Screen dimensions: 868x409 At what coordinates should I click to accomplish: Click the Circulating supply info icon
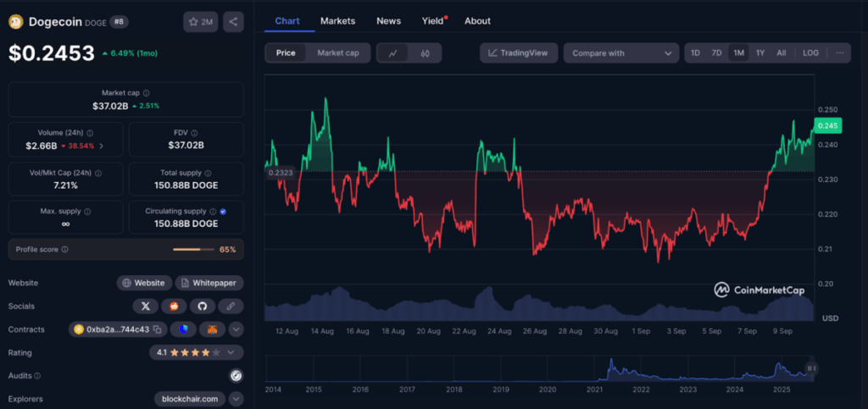[213, 212]
